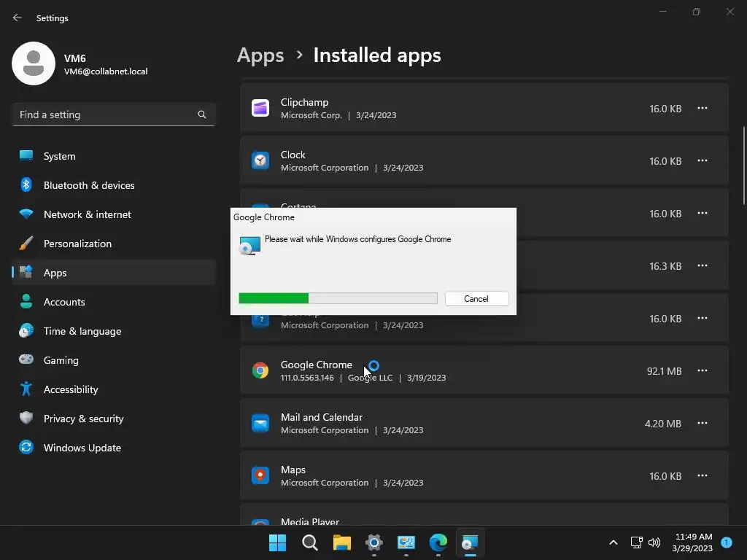747x560 pixels.
Task: Go back using the Settings back arrow
Action: 18,17
